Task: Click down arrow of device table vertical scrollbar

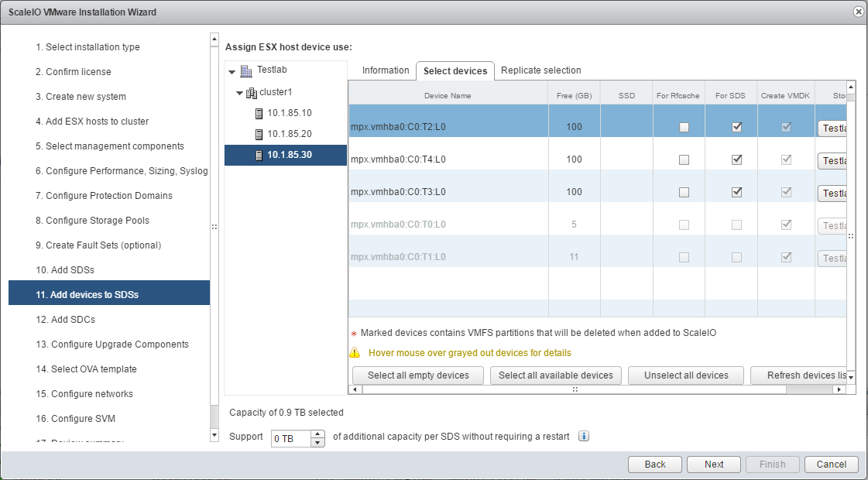Action: [852, 378]
